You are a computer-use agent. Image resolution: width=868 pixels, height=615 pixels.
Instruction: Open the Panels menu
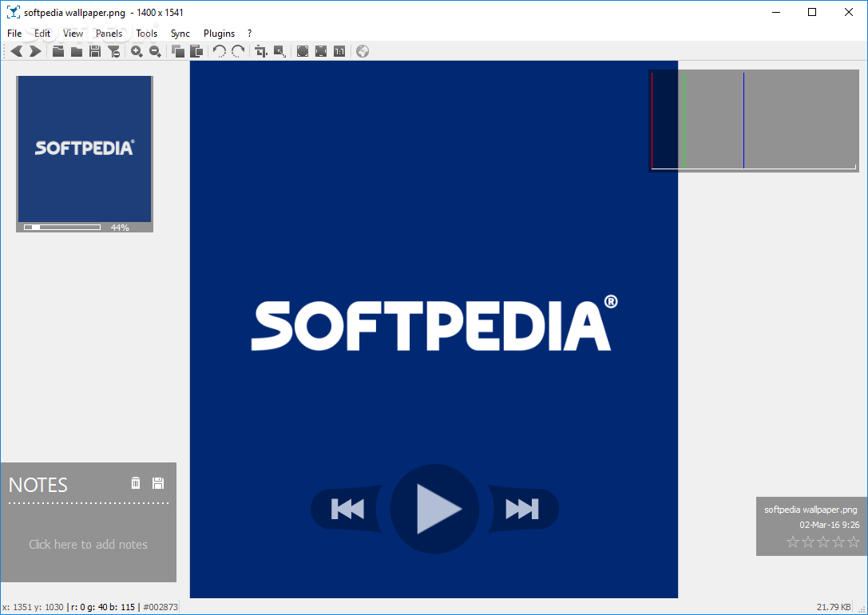pos(109,34)
